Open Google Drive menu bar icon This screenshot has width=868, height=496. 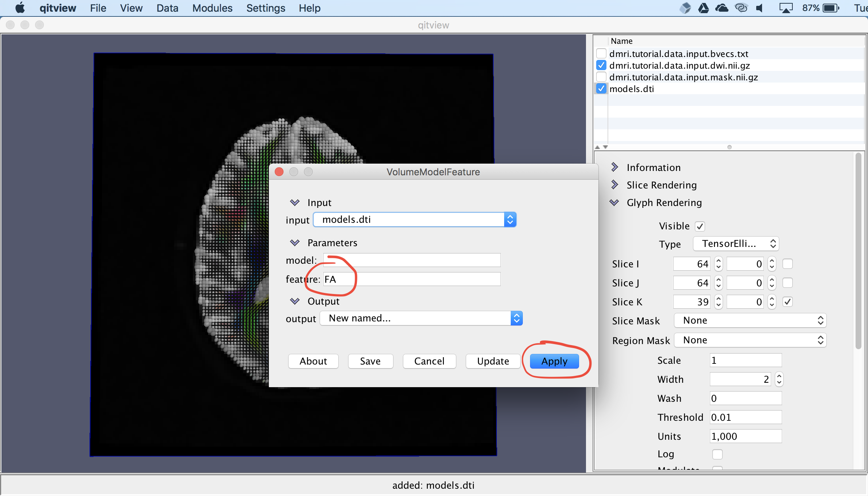(x=703, y=8)
